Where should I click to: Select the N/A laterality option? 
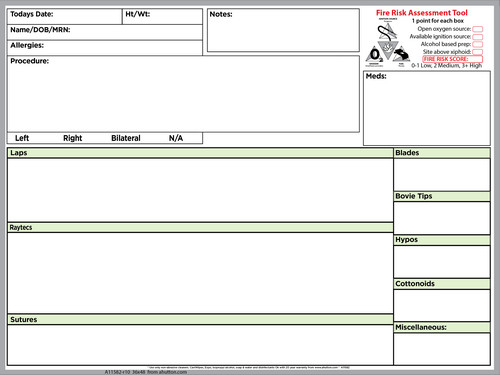[x=176, y=138]
